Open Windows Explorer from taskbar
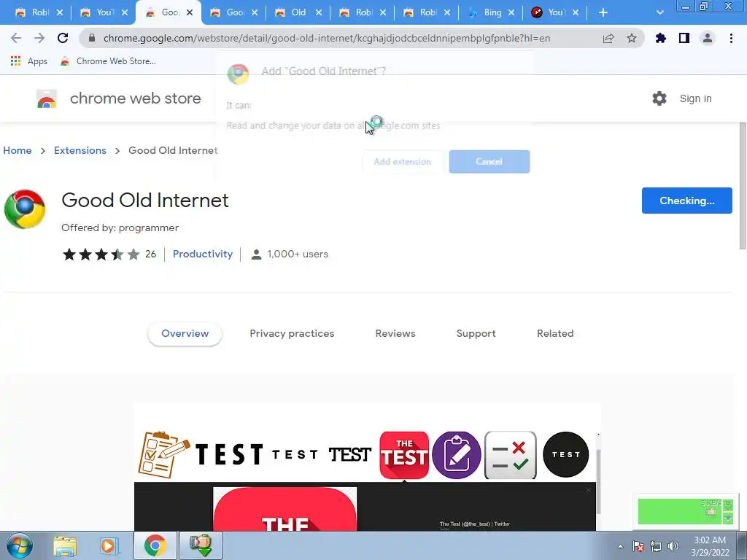The height and width of the screenshot is (560, 747). pos(65,545)
